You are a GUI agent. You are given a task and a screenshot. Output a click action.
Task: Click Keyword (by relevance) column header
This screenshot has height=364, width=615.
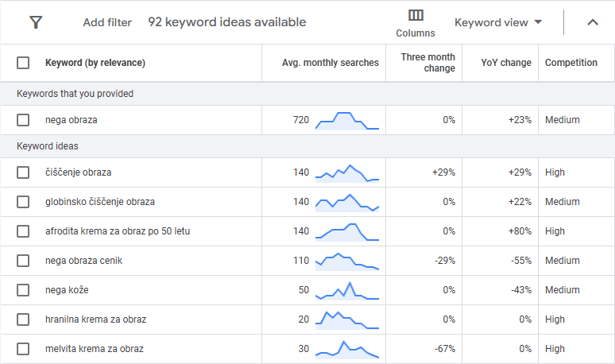pos(95,63)
